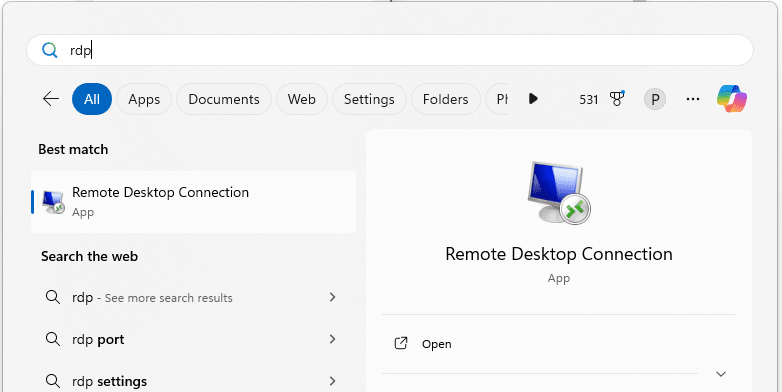The height and width of the screenshot is (392, 782).
Task: Switch to the Apps filter tab
Action: click(x=144, y=99)
